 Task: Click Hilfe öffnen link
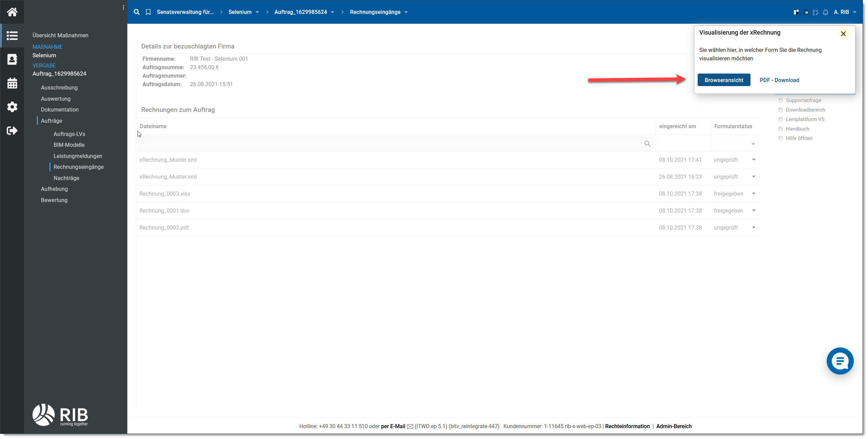click(799, 138)
